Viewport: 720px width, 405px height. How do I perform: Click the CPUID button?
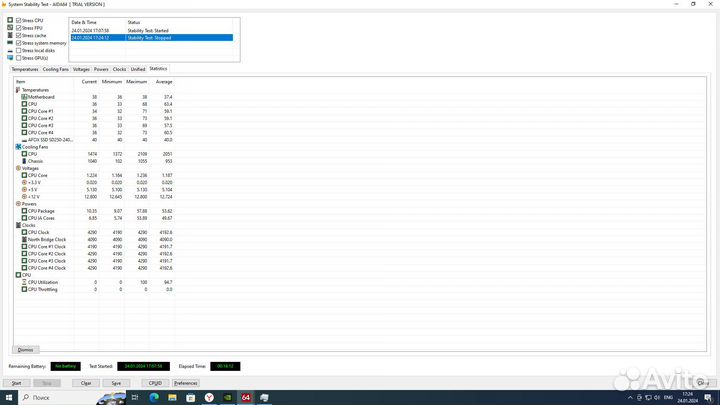pyautogui.click(x=154, y=383)
